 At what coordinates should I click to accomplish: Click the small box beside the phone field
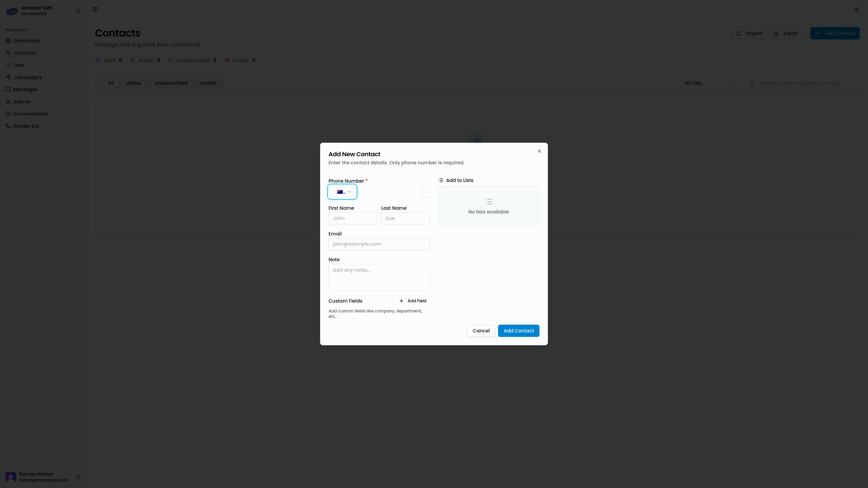tap(425, 191)
